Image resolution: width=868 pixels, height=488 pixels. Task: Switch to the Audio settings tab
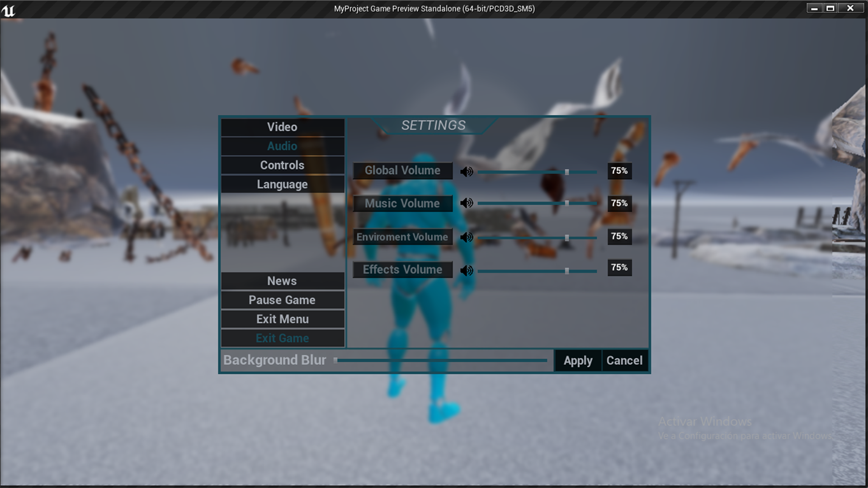click(x=282, y=146)
